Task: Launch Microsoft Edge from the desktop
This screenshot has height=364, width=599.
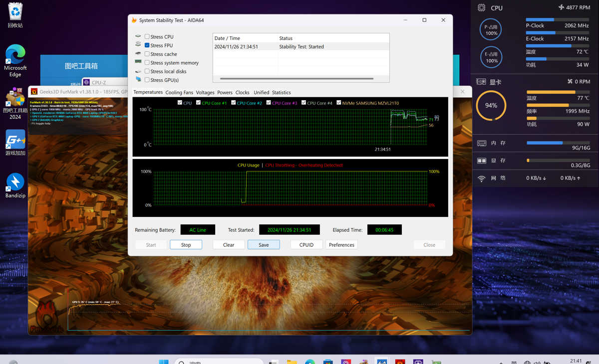Action: tap(15, 61)
